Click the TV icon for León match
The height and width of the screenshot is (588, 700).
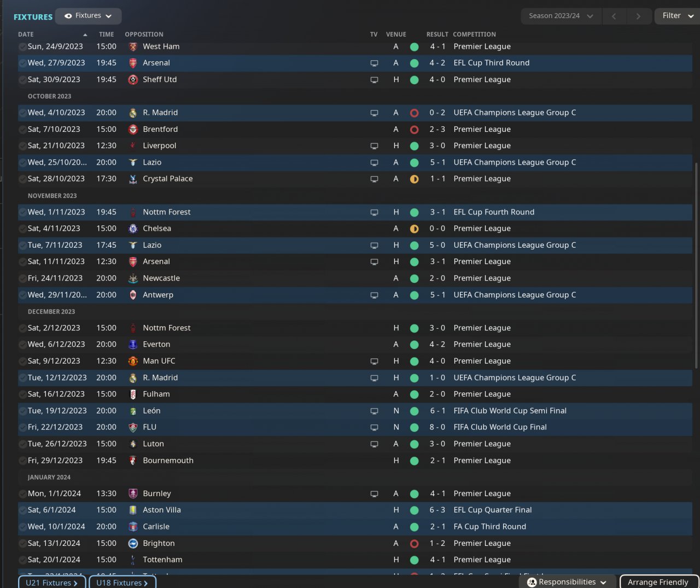[x=374, y=411]
